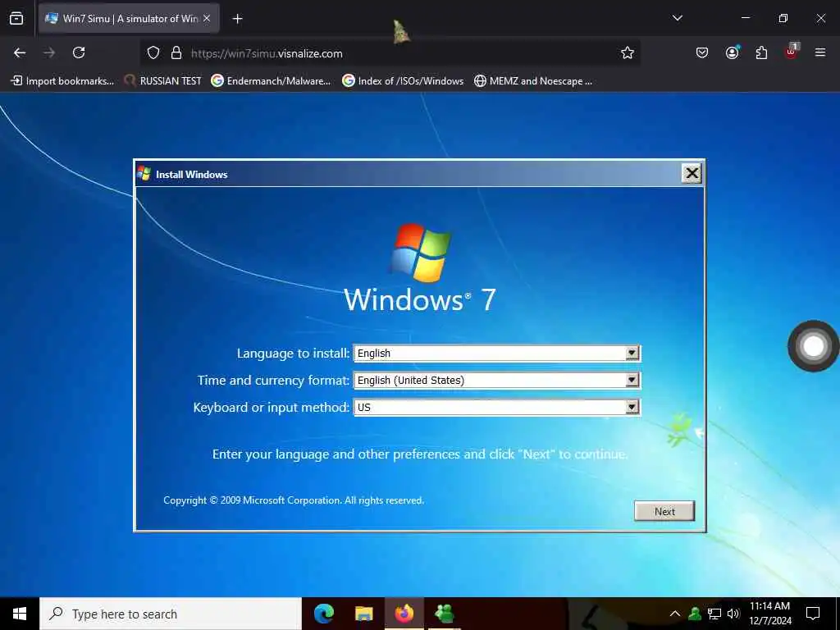
Task: Click the Type here to search box
Action: (171, 614)
